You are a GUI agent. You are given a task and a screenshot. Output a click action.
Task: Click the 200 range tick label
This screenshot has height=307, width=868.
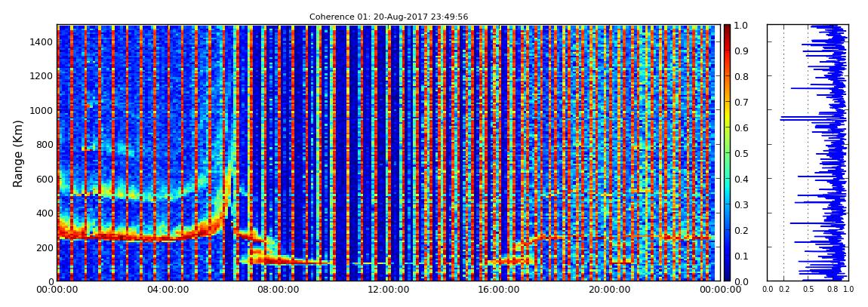tap(44, 247)
